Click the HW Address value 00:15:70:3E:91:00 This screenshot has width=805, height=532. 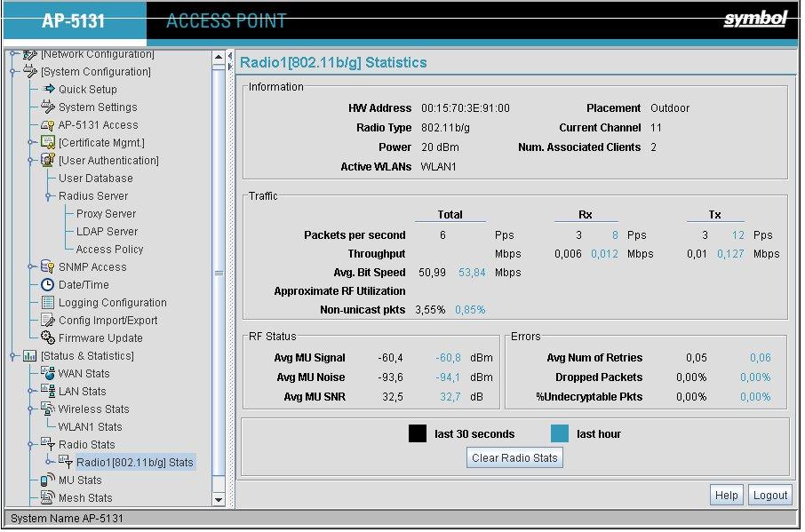[x=466, y=108]
